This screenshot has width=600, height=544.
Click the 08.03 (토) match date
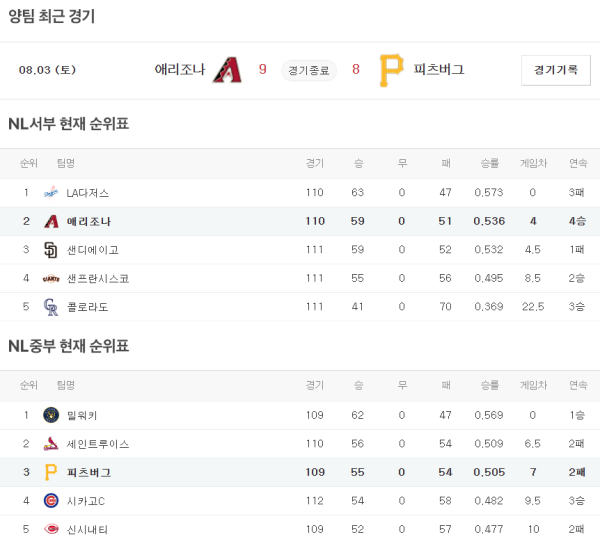(47, 70)
